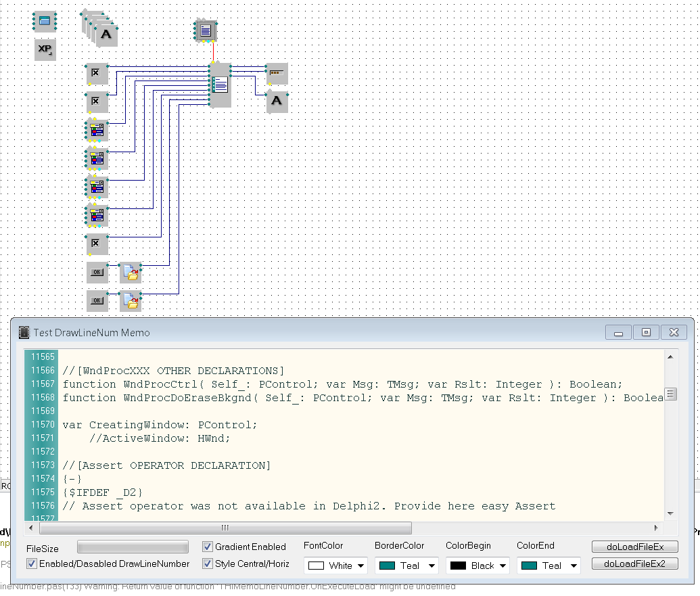The image size is (700, 596).
Task: Toggle the Style Central/Horiz checkbox
Action: pyautogui.click(x=208, y=564)
